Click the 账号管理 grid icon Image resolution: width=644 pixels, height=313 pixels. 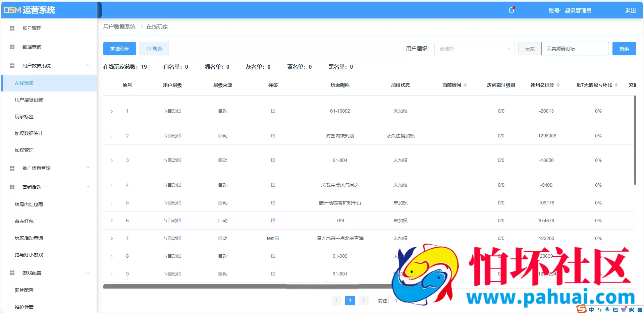point(12,28)
